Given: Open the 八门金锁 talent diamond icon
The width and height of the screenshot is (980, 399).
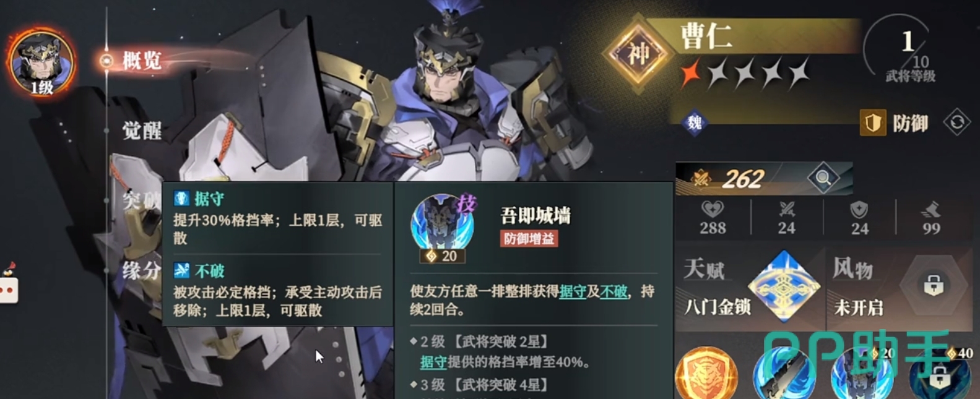Looking at the screenshot, I should tap(784, 287).
